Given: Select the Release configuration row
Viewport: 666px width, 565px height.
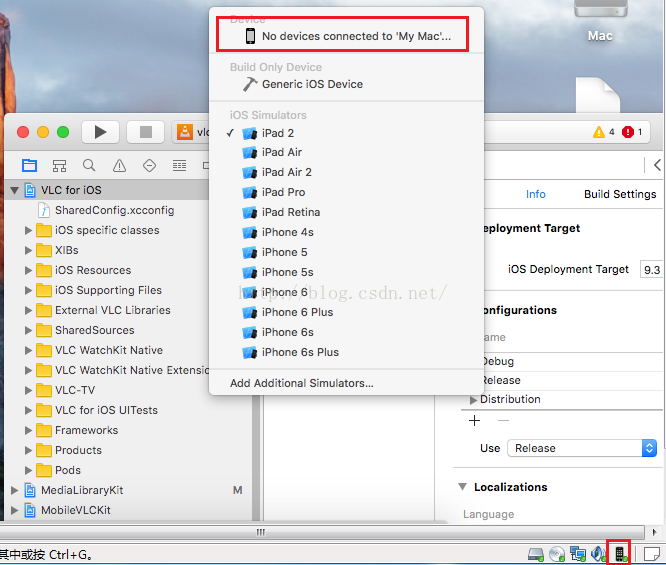Looking at the screenshot, I should pos(571,381).
